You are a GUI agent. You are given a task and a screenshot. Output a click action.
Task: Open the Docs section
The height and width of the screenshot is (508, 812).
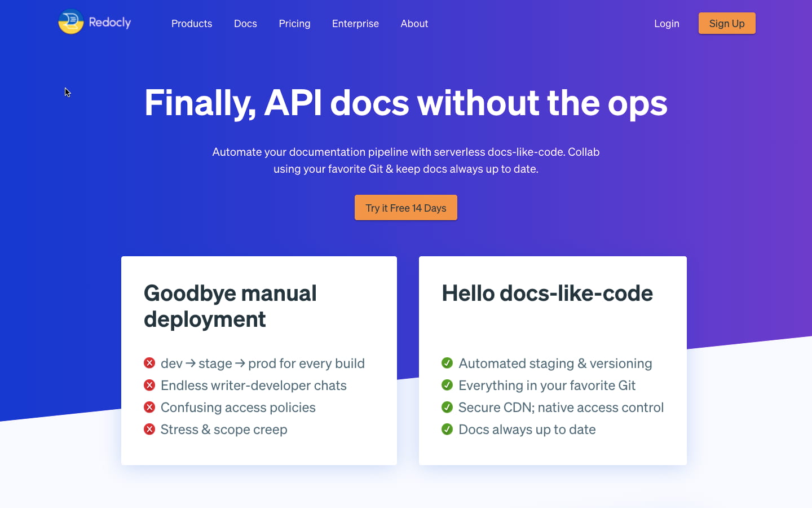point(245,24)
